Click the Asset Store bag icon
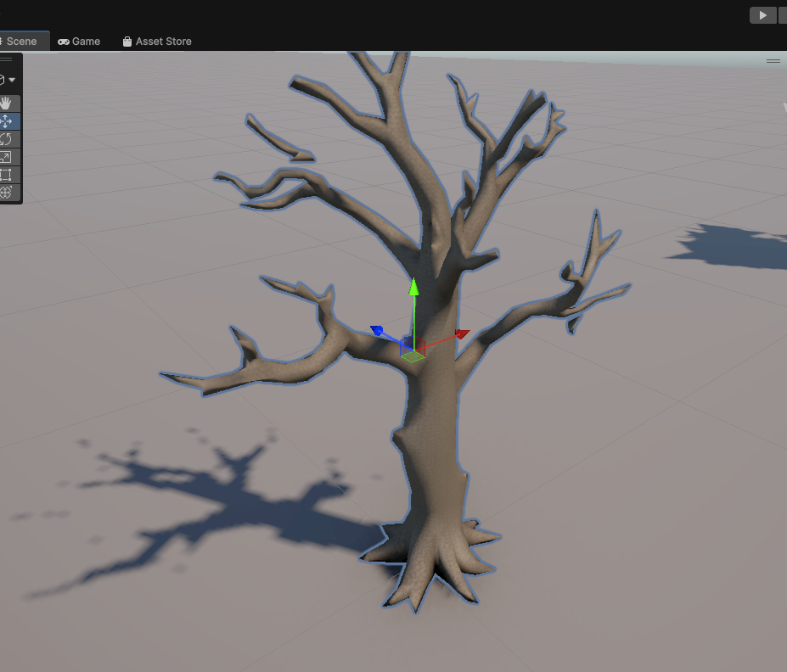The height and width of the screenshot is (672, 787). point(126,41)
